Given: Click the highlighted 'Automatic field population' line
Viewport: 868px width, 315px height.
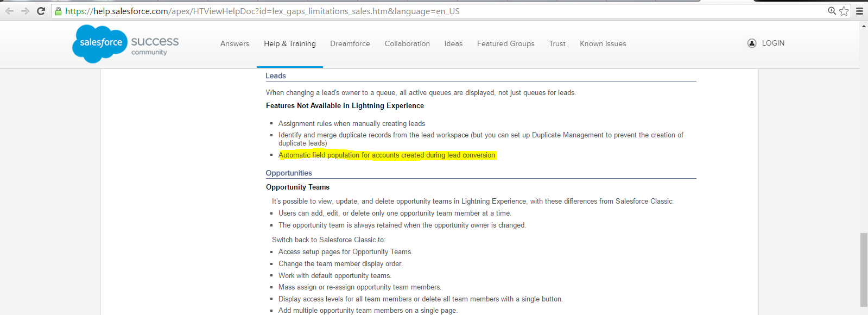Looking at the screenshot, I should (x=387, y=155).
